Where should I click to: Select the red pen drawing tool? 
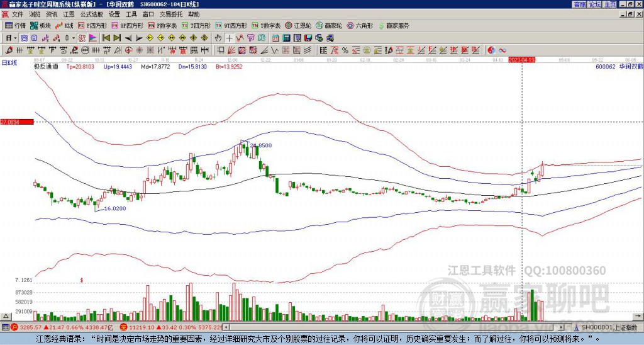tap(8, 50)
